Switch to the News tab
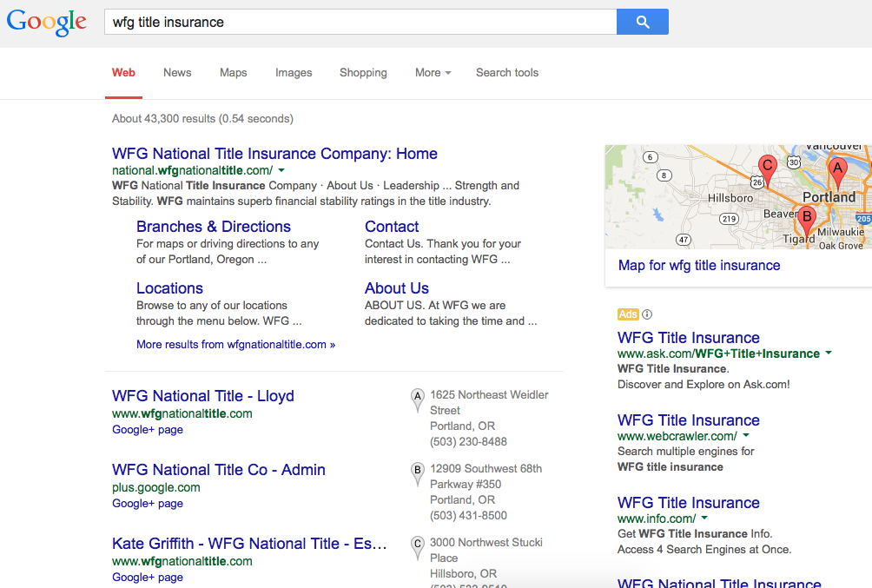The image size is (872, 588). [177, 73]
